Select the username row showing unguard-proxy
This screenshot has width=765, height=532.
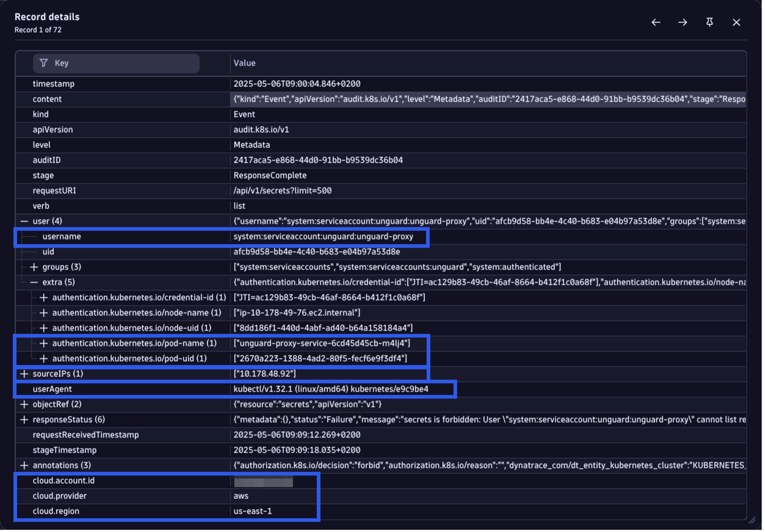point(62,236)
